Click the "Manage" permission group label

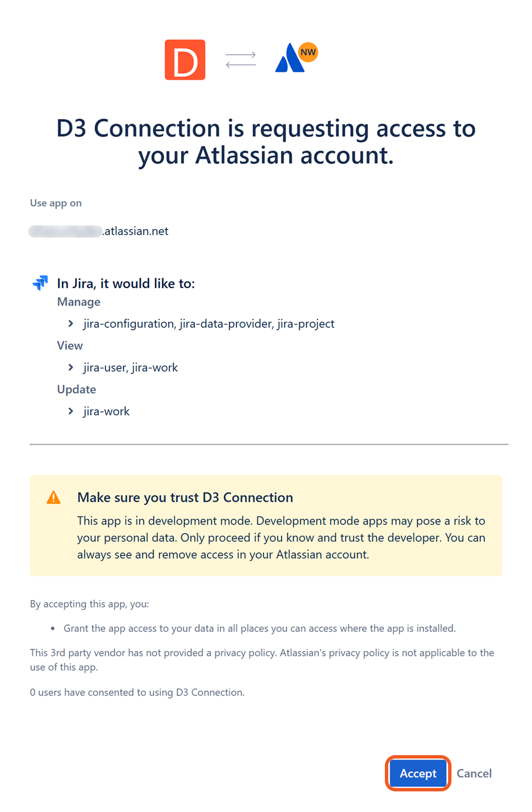(79, 302)
